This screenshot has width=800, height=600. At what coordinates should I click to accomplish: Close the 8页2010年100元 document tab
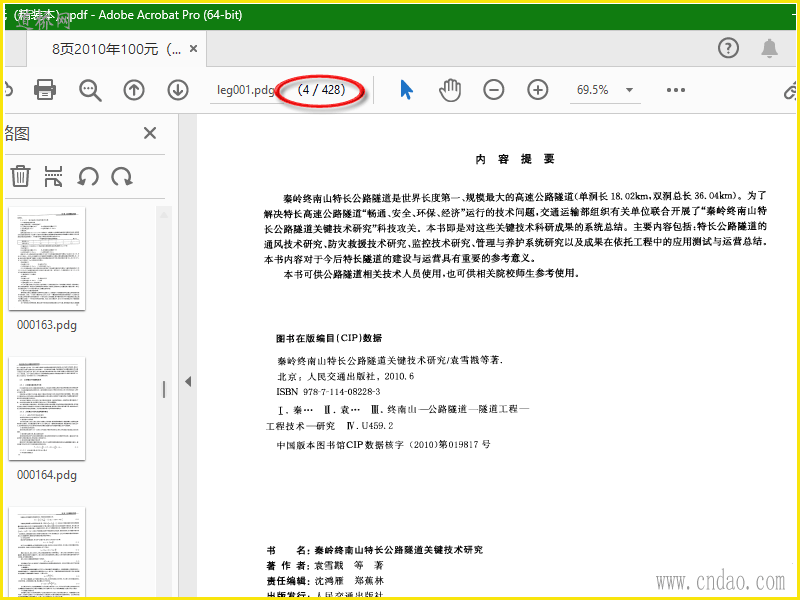coord(193,49)
